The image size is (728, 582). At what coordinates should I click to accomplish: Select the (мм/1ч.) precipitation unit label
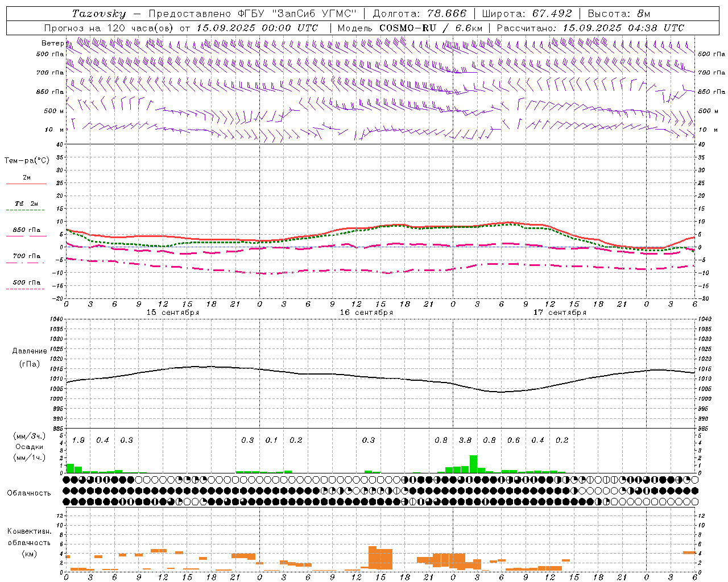30,458
